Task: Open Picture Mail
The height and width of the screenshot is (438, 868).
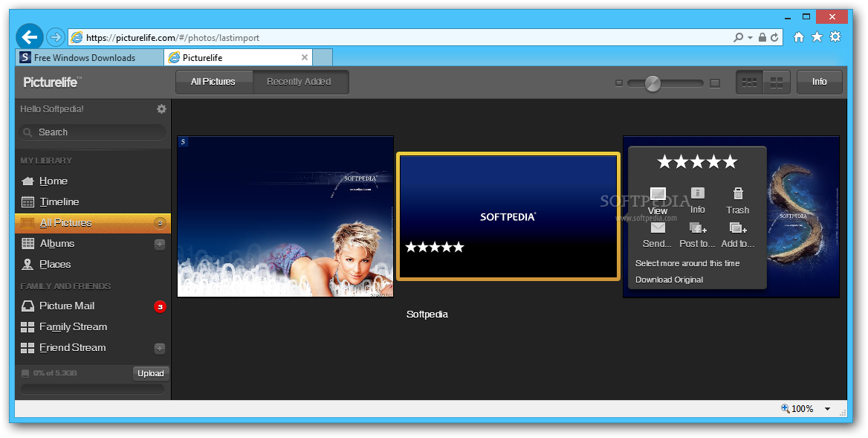Action: (93, 306)
